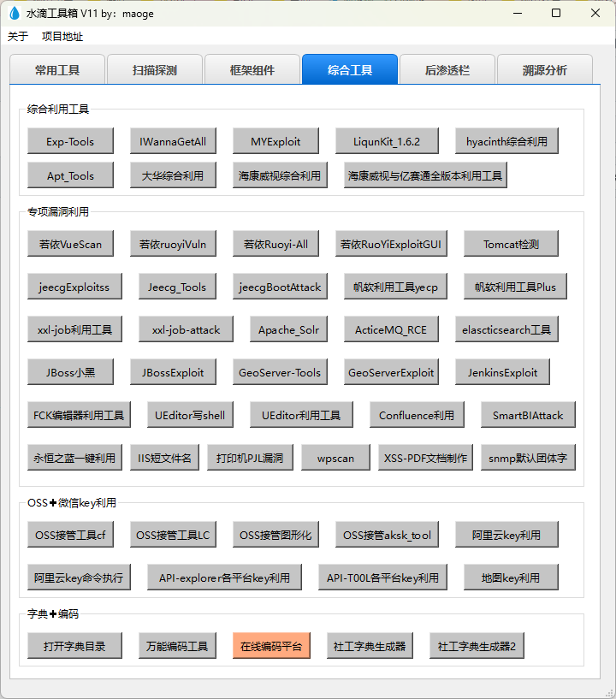
Task: Click 永恒之蓝一键利用 button
Action: coord(75,458)
